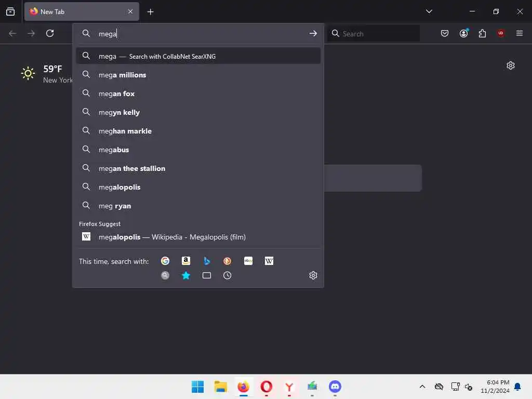Select the New Tab tab
Viewport: 532px width, 399px height.
pos(82,11)
